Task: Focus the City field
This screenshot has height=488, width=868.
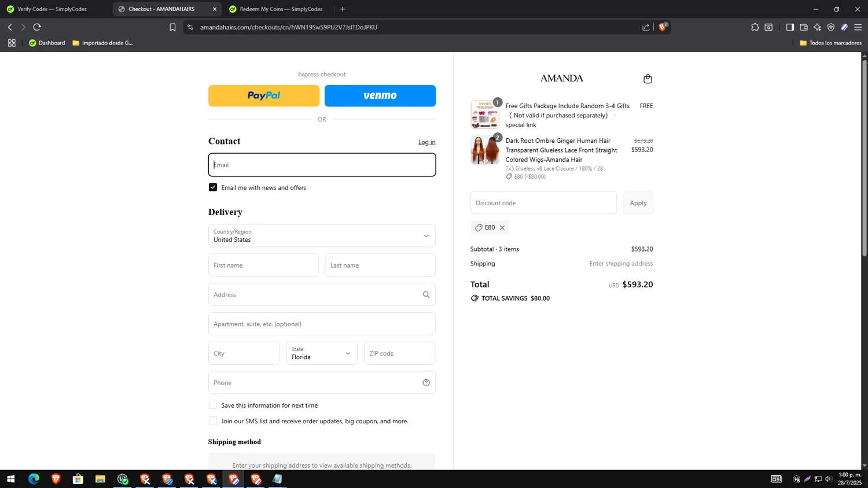Action: pyautogui.click(x=244, y=353)
